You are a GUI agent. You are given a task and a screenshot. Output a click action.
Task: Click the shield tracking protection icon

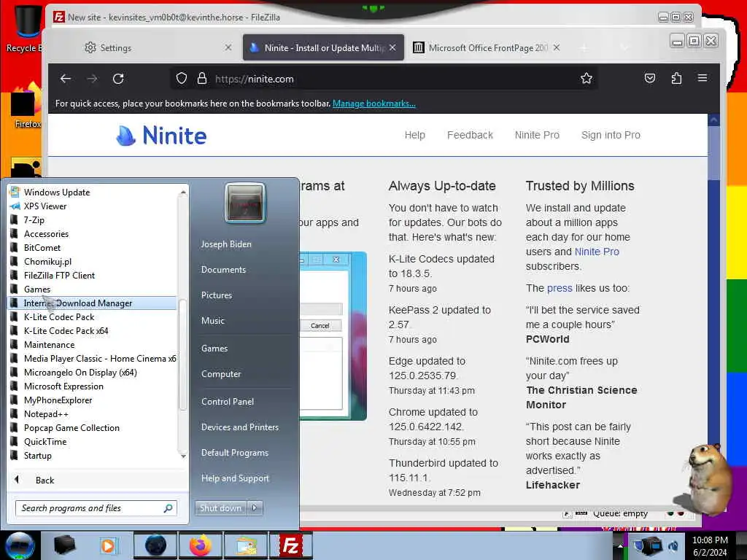click(x=182, y=79)
